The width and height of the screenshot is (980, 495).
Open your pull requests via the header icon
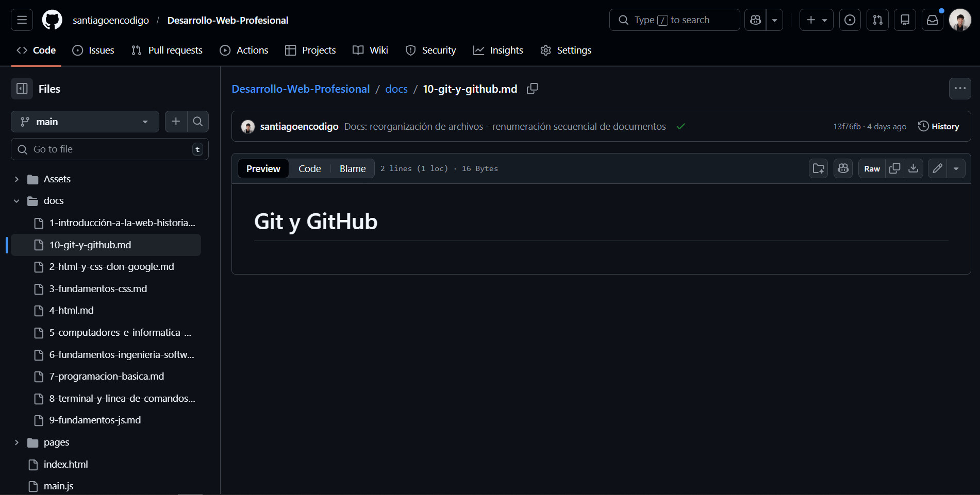pos(877,20)
